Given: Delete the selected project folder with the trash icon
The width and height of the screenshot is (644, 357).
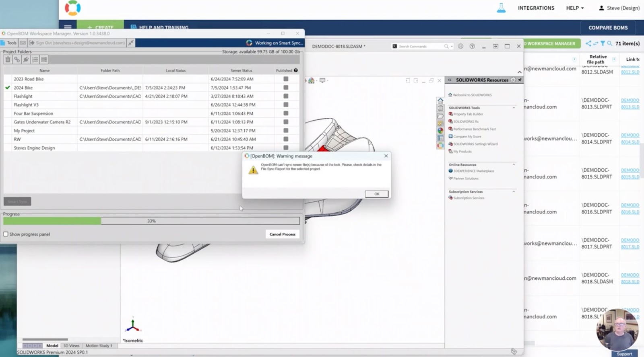Looking at the screenshot, I should pos(8,59).
